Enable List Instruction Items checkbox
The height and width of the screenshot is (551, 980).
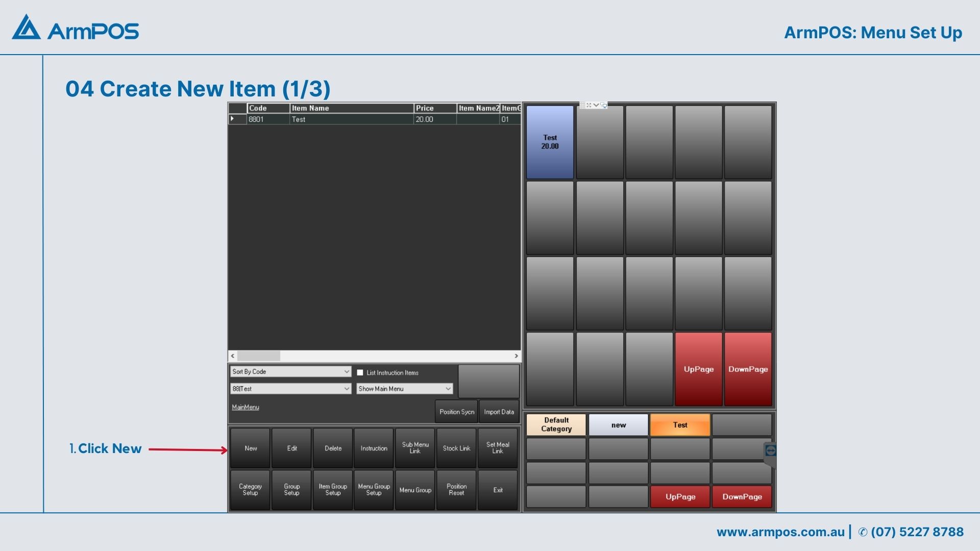pyautogui.click(x=360, y=373)
